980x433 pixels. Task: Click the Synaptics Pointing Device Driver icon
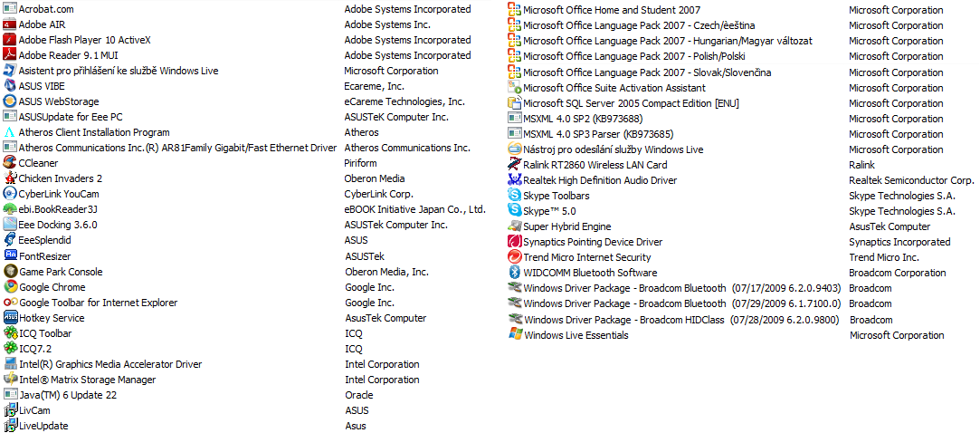pos(514,242)
